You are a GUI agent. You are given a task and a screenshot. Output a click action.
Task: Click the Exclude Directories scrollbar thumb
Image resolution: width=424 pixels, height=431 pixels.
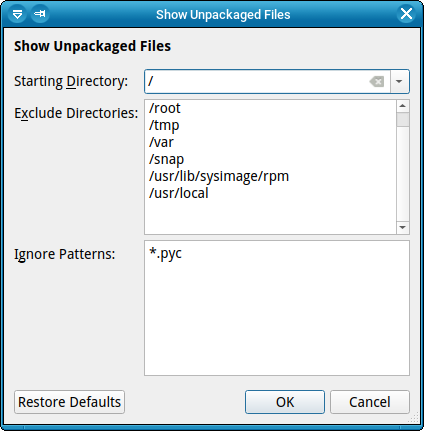(x=403, y=119)
